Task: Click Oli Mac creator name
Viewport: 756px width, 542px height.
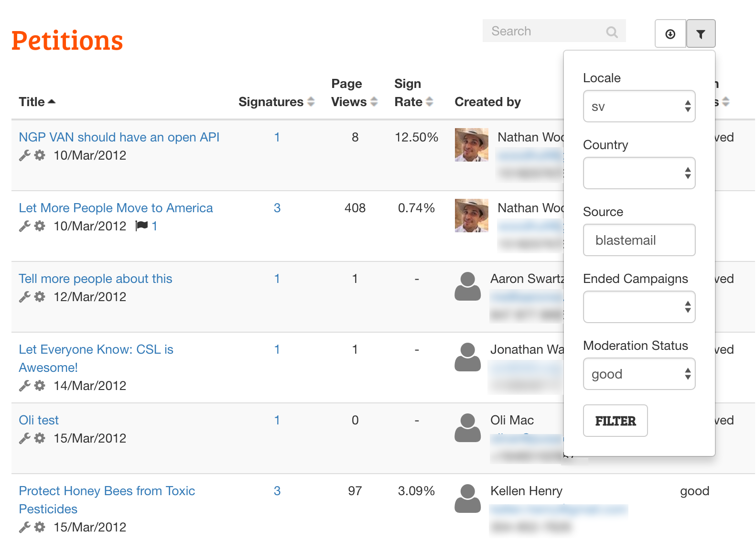Action: 512,420
